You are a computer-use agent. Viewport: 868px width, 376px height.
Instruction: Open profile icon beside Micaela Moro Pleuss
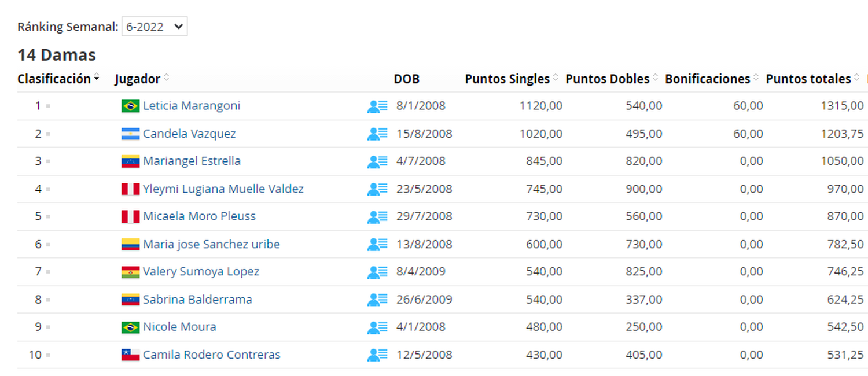[377, 216]
